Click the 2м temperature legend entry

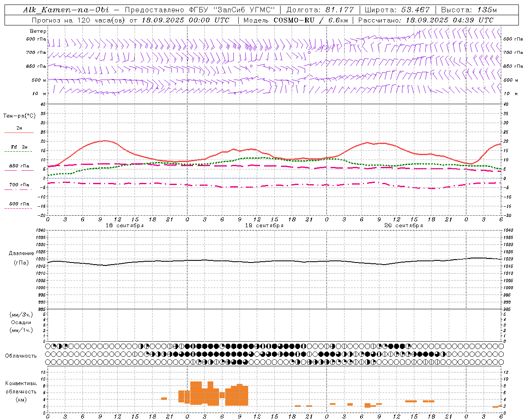coord(19,128)
